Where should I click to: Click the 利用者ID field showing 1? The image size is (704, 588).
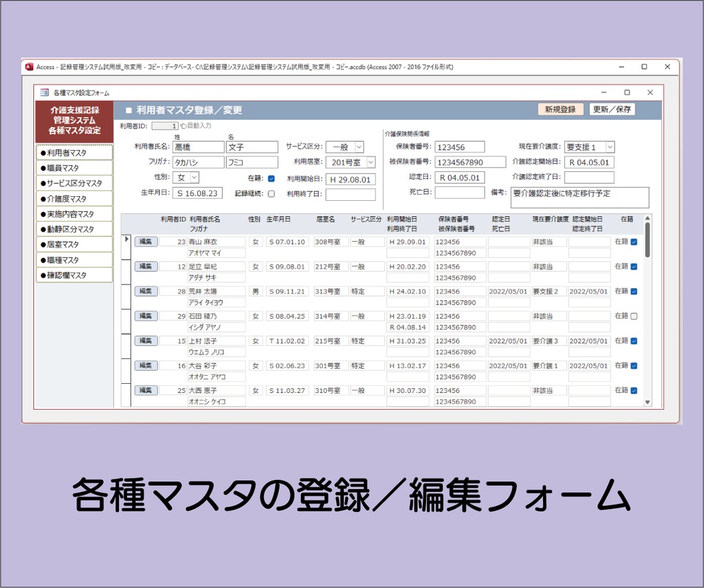coord(165,126)
